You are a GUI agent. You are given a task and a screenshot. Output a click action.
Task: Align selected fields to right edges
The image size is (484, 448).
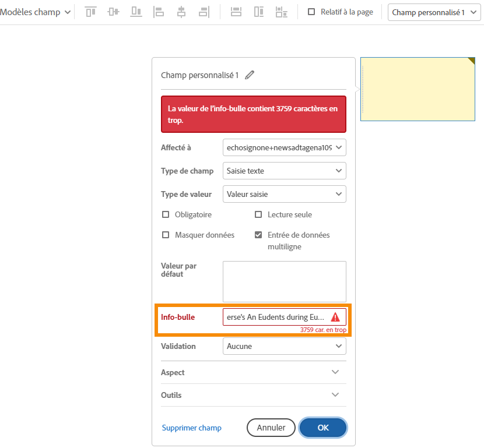point(204,12)
